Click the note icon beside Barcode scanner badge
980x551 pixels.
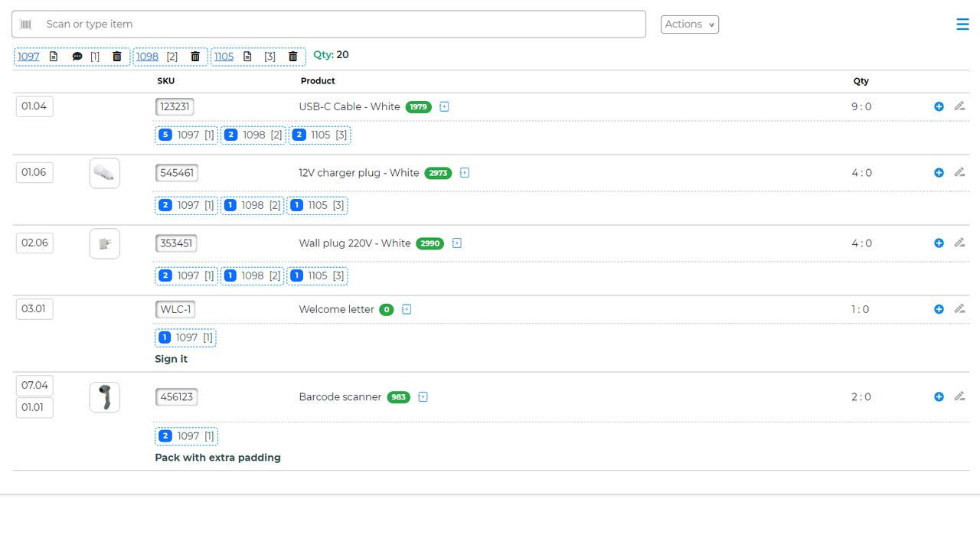(423, 397)
